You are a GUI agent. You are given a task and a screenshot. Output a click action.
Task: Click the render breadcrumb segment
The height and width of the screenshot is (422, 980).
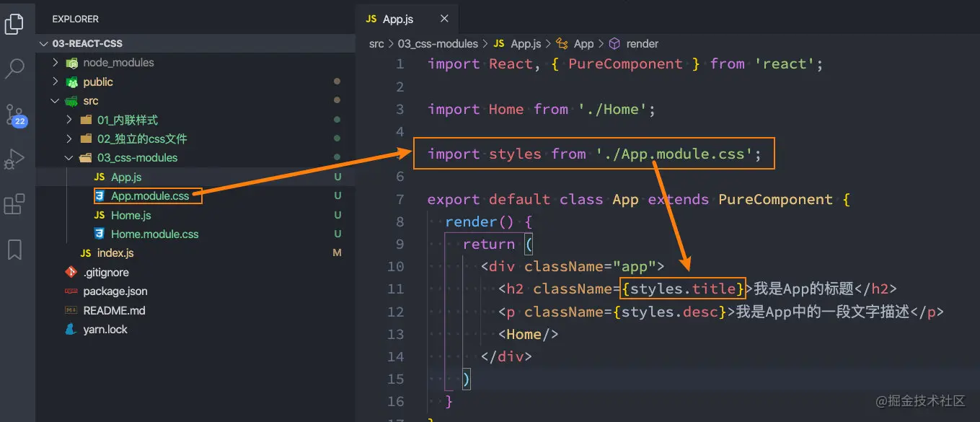[642, 44]
